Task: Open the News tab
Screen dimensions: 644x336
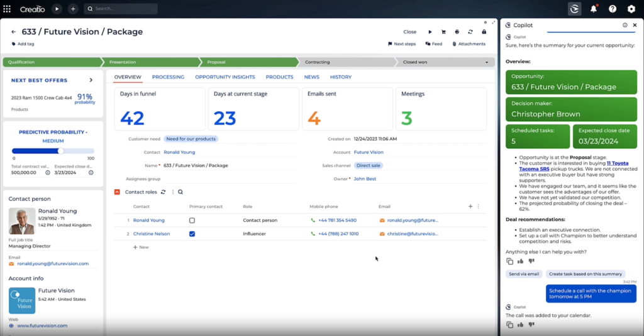Action: pos(312,77)
